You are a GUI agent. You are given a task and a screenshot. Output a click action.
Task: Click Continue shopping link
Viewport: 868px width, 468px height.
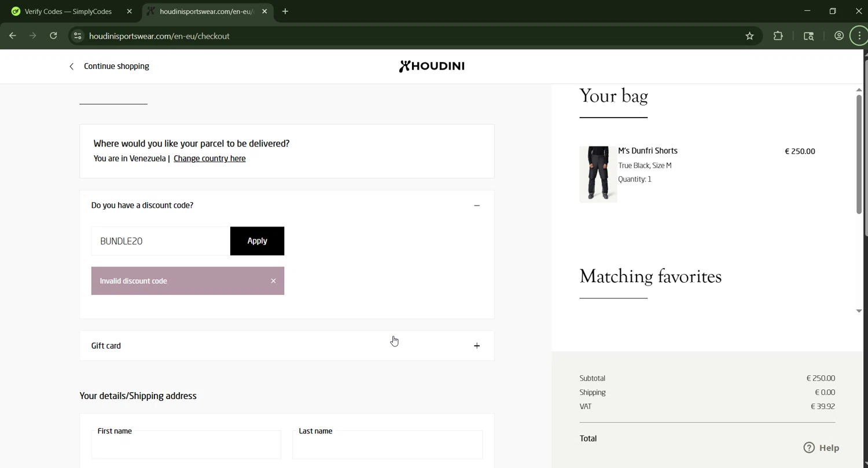tap(116, 66)
